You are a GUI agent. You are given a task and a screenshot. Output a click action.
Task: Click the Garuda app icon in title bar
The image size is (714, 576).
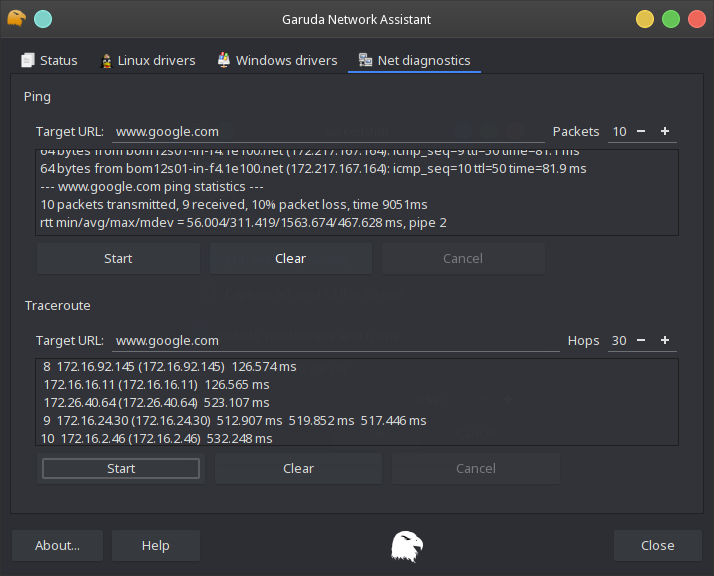click(x=16, y=19)
